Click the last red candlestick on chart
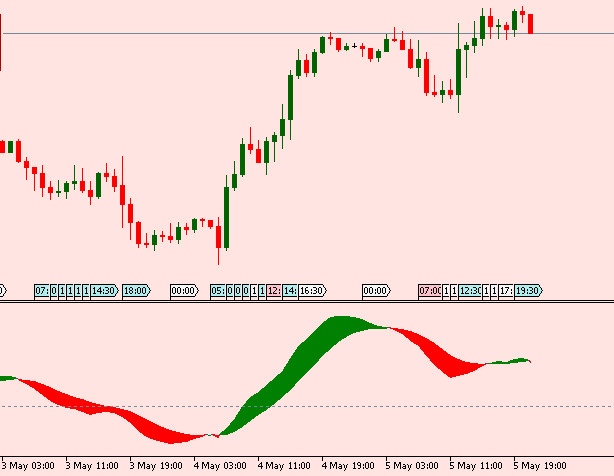Viewport: 614px width, 476px height. click(x=531, y=23)
